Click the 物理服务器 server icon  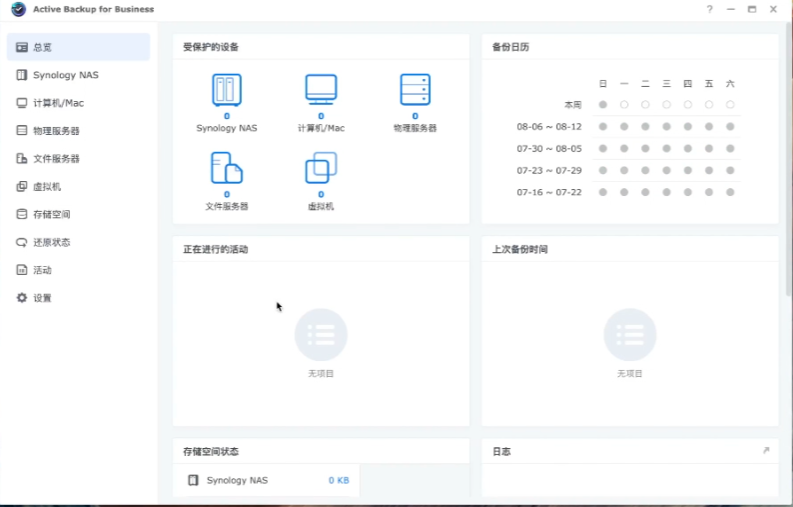(x=415, y=90)
